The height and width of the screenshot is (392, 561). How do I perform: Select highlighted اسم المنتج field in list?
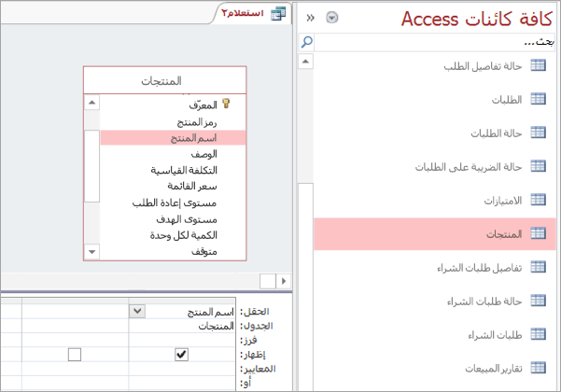173,138
